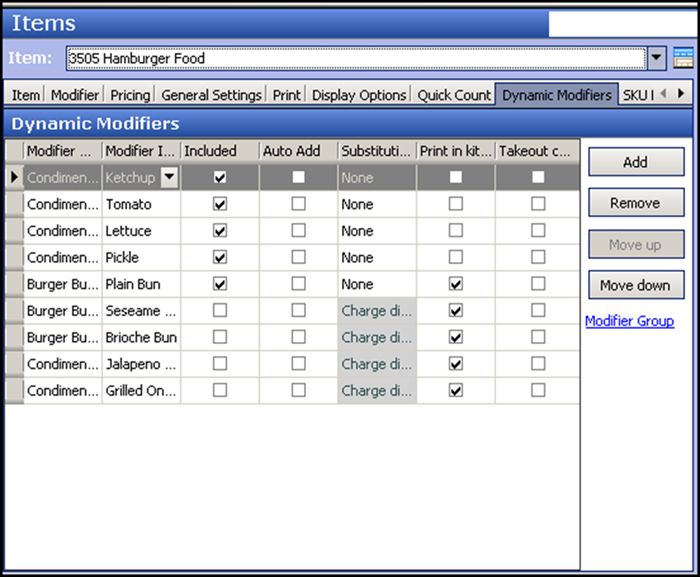
Task: Click the Modifier group column header
Action: coord(62,151)
